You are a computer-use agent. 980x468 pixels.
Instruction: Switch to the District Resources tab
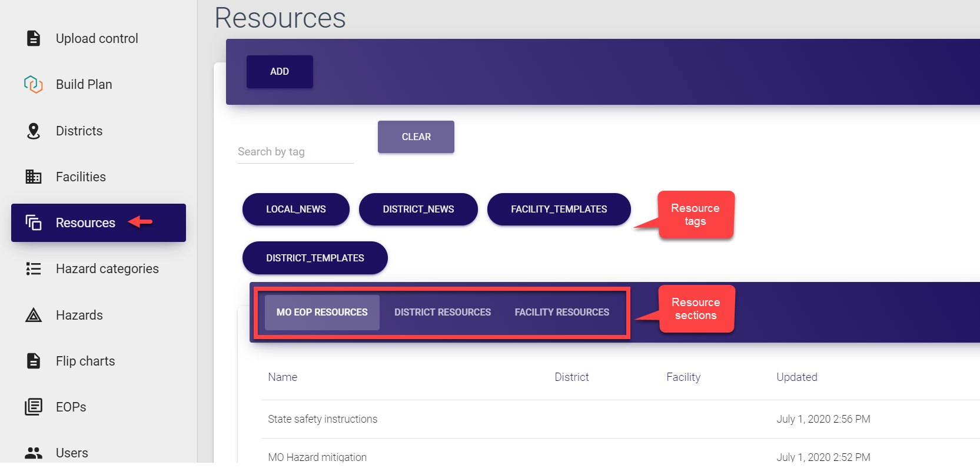(443, 312)
